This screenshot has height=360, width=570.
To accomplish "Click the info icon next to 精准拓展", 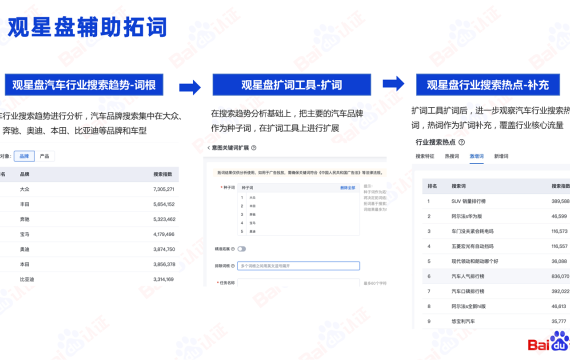I will point(233,249).
